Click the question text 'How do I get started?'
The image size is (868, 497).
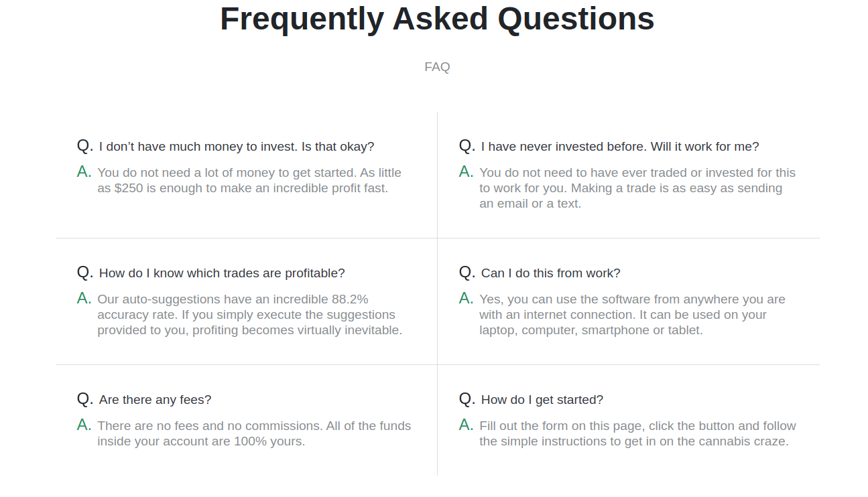[542, 400]
